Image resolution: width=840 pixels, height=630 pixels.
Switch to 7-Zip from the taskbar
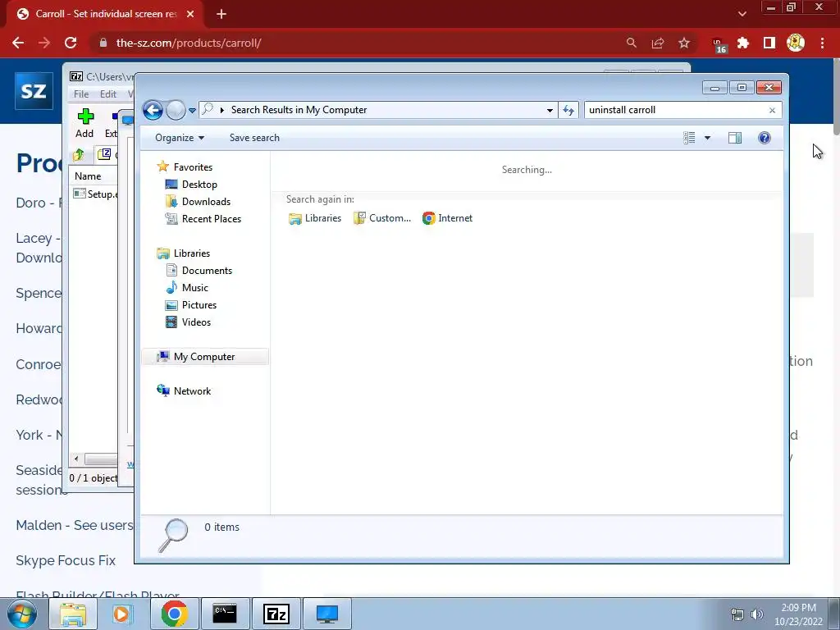[x=276, y=614]
